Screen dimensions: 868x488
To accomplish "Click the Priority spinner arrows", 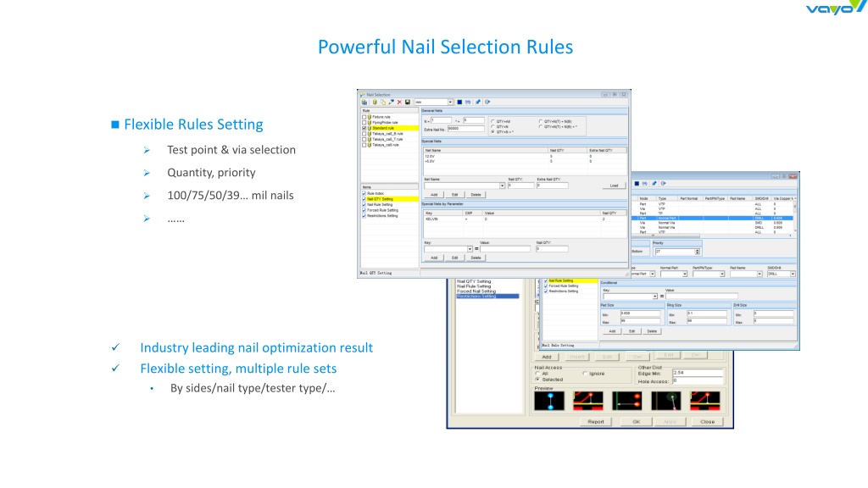I will pyautogui.click(x=698, y=252).
